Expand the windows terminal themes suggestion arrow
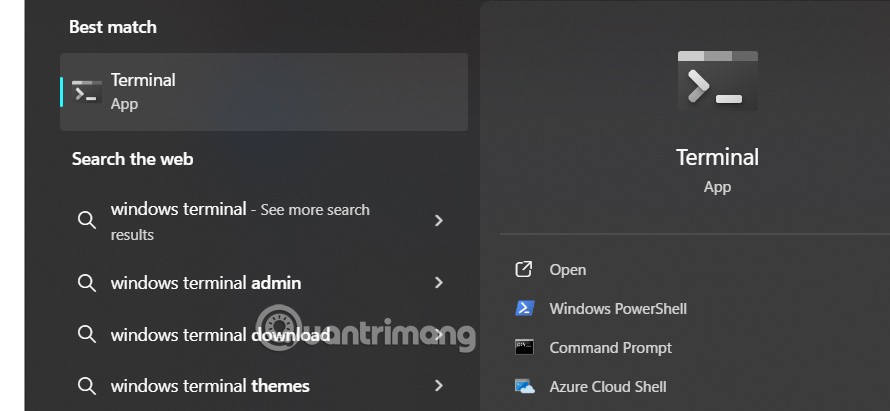Viewport: 890px width, 411px height. (x=438, y=385)
